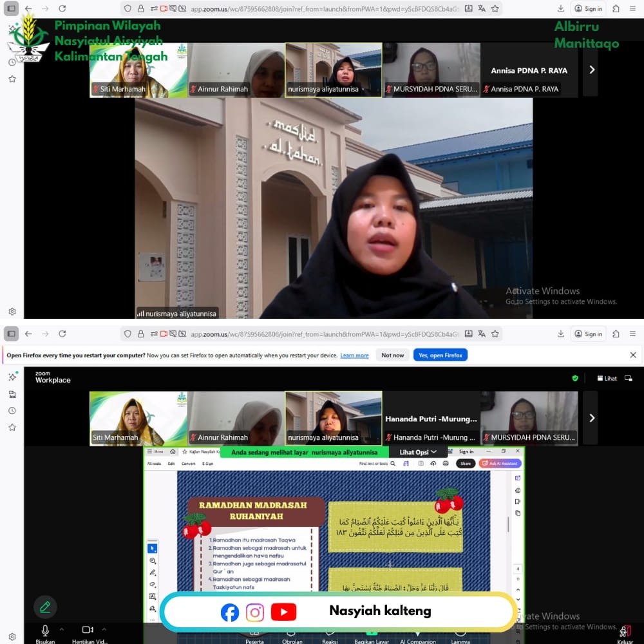Expand video options arrow beside Hentikan Video
This screenshot has height=644, width=644.
104,629
